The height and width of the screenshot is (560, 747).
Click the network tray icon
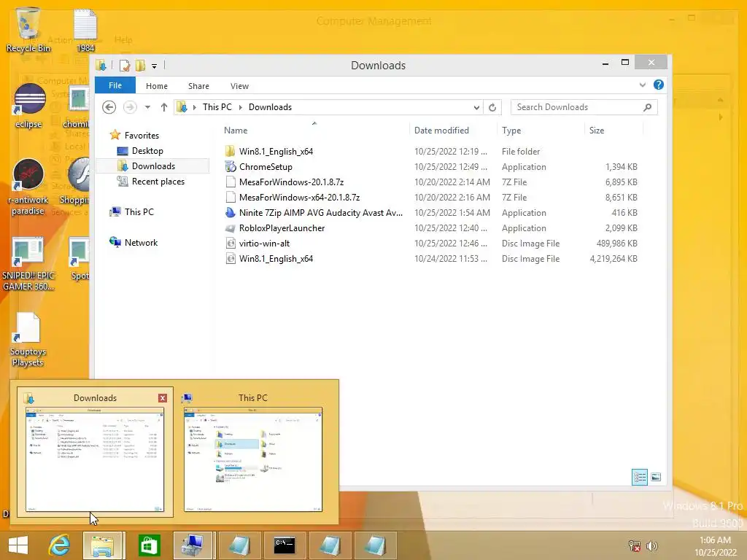[634, 545]
